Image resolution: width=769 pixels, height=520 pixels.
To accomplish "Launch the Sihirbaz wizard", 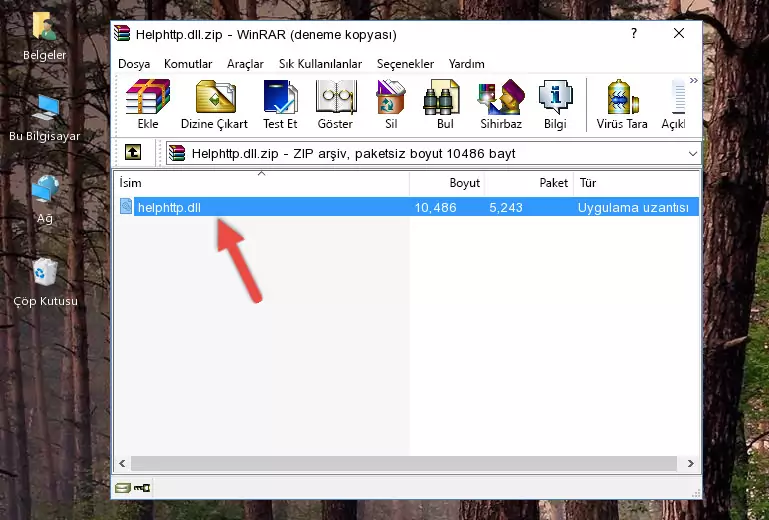I will (501, 104).
